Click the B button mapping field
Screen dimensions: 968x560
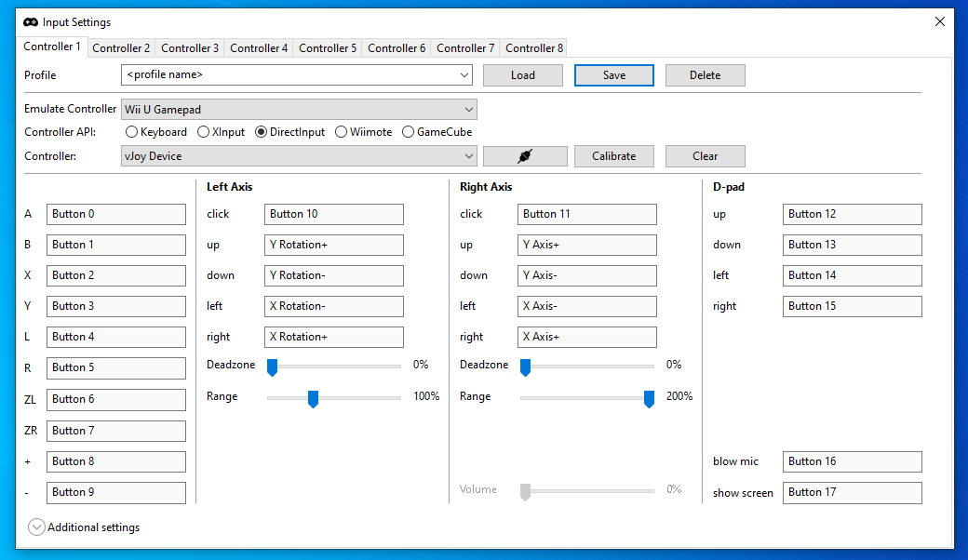tap(116, 245)
